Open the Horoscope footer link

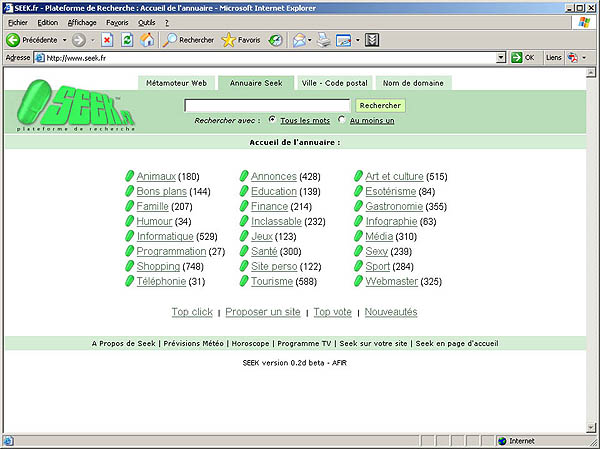(x=251, y=343)
